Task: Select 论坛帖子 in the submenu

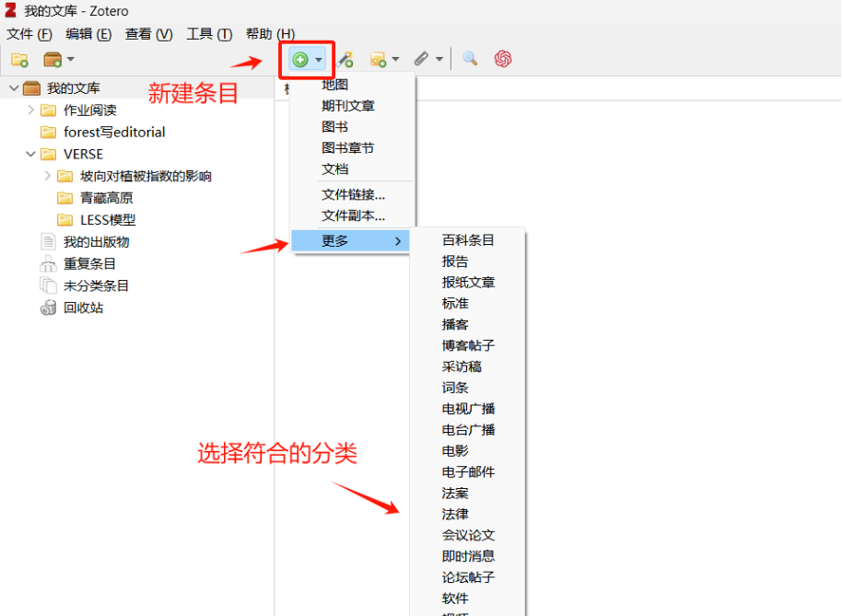Action: click(467, 577)
